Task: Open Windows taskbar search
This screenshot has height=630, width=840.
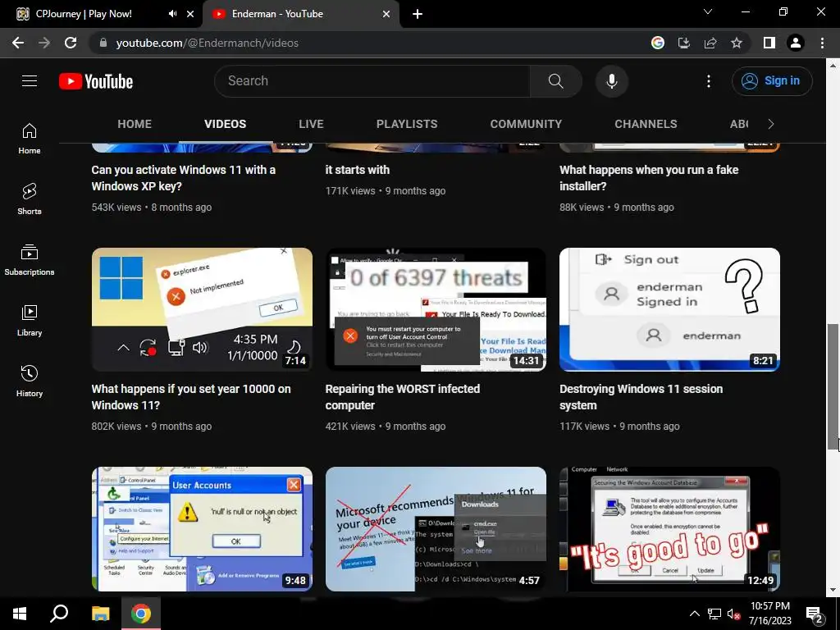Action: 59,614
